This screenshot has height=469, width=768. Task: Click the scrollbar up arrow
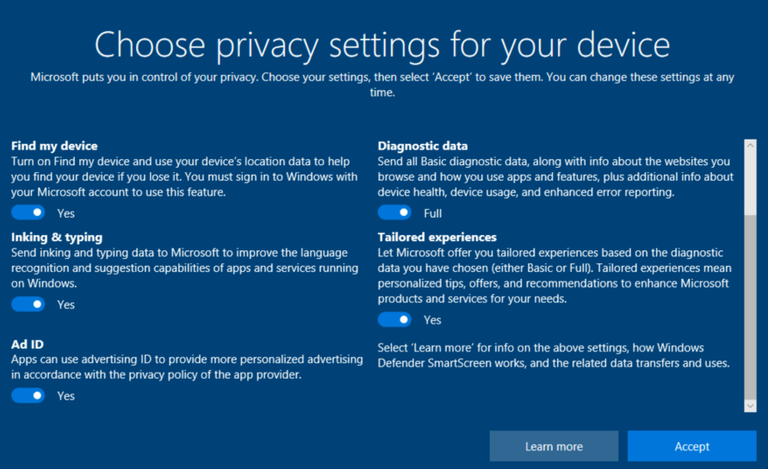tap(750, 145)
